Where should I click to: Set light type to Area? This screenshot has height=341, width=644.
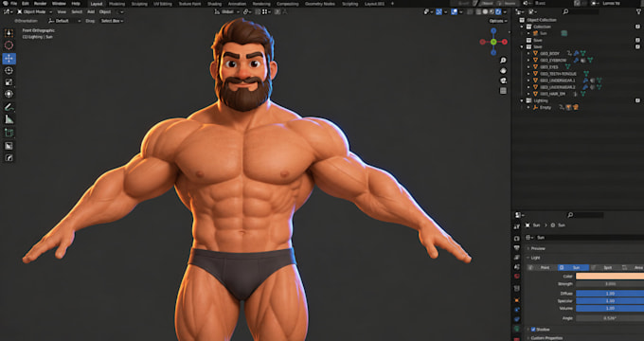(633, 267)
